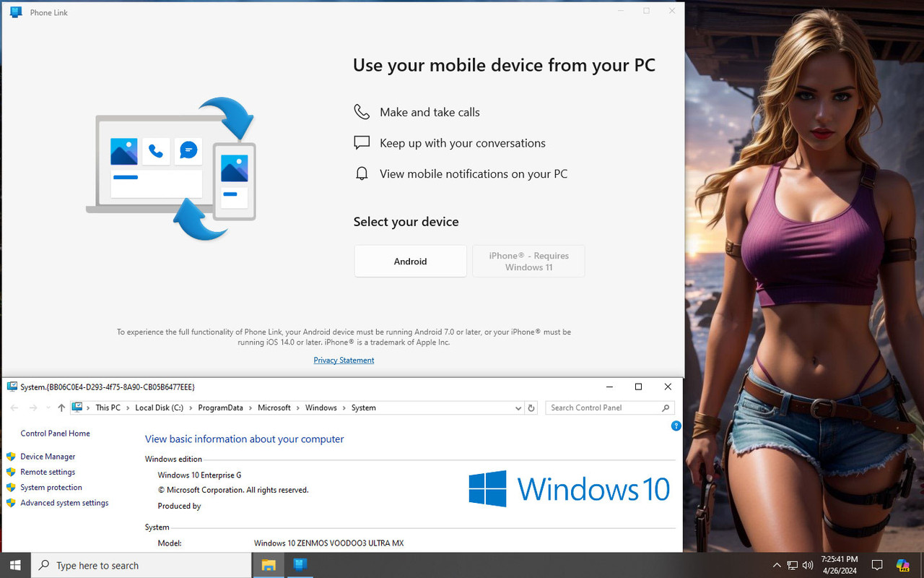Select the Android device button

(x=410, y=261)
